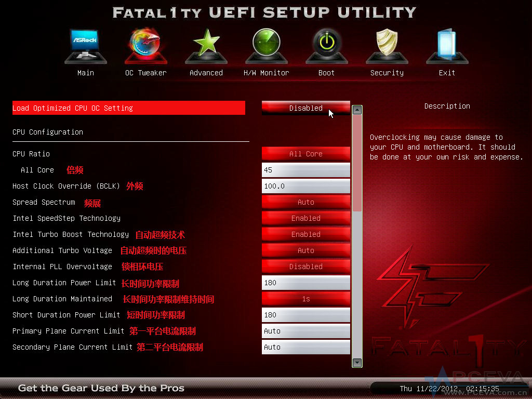Open the Spread Spectrum Auto dropdown
532x399 pixels.
305,202
